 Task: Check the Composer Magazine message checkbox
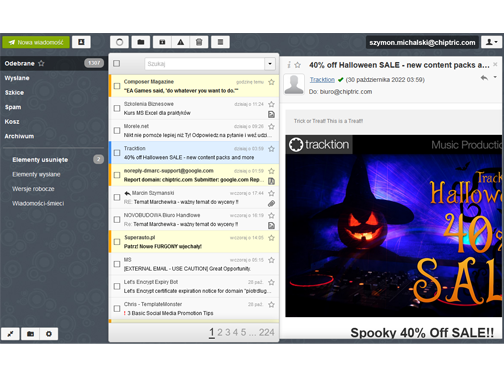(117, 86)
